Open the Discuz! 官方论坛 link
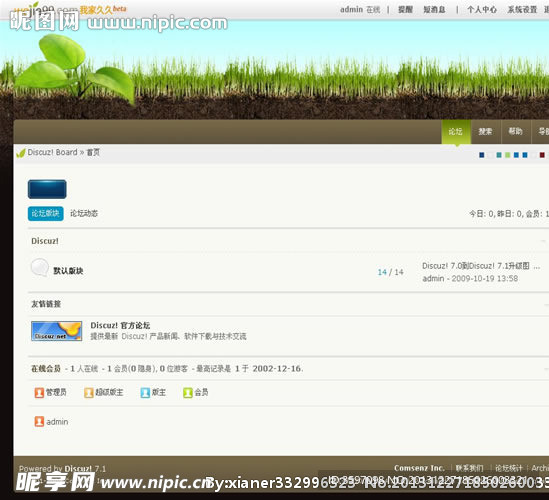Viewport: 549px width, 500px height. (120, 325)
